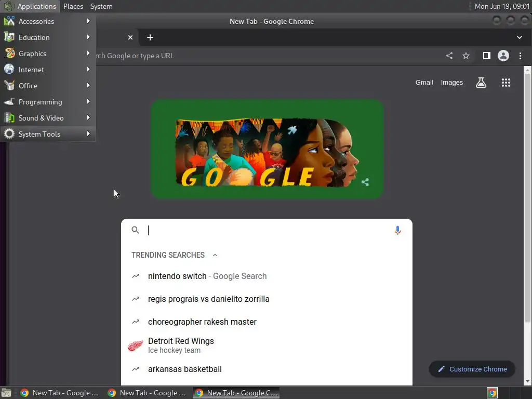Click the System Tools gear icon

tap(9, 134)
